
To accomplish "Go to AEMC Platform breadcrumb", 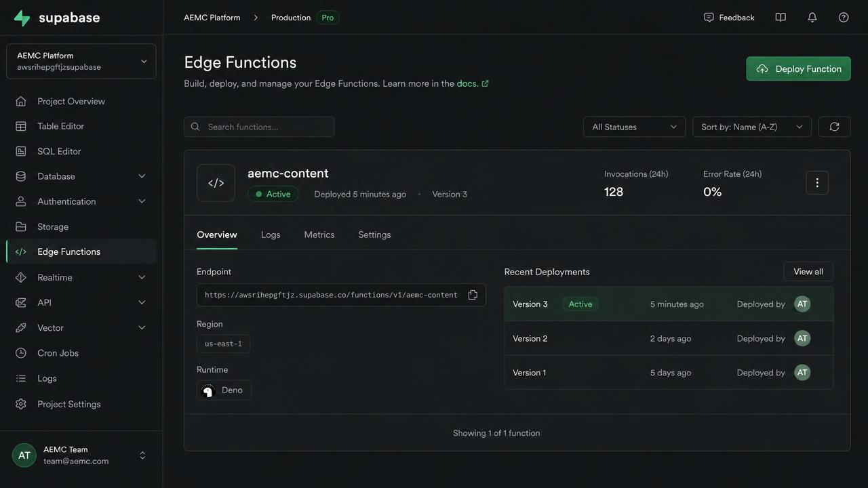I will (x=212, y=18).
